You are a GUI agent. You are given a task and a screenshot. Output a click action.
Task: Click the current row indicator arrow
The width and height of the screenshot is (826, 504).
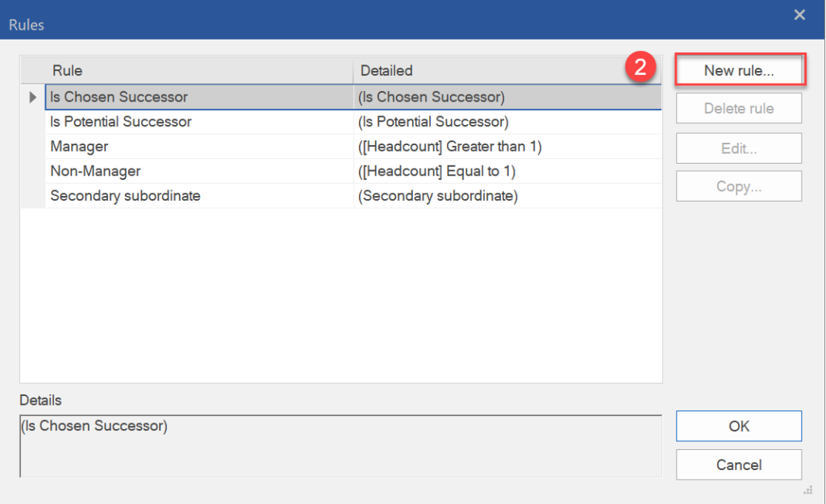tap(32, 97)
